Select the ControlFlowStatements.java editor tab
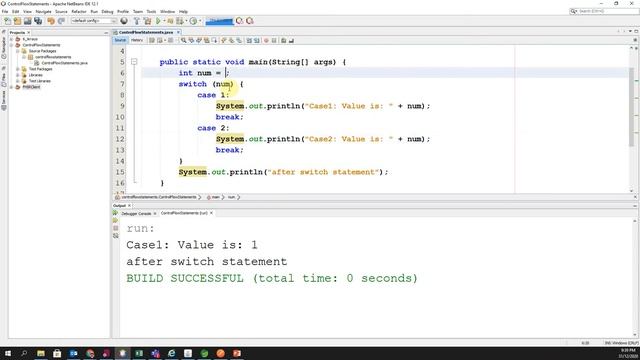This screenshot has width=640, height=360. click(x=146, y=32)
